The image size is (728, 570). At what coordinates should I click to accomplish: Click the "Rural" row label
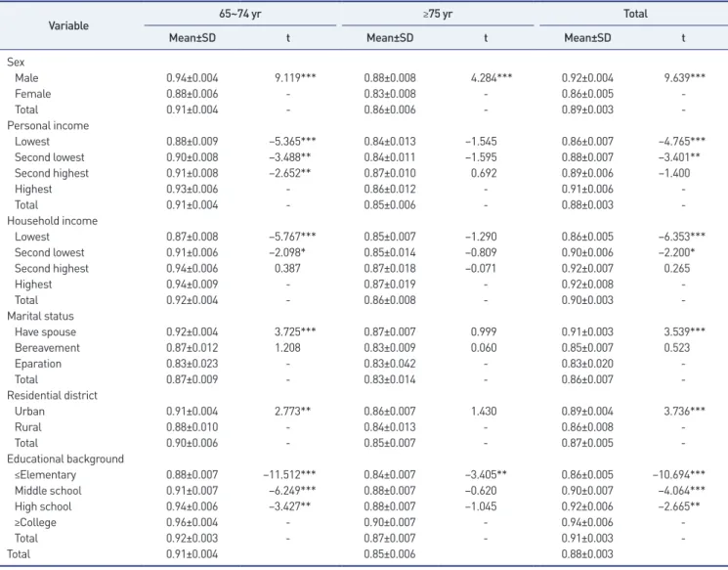click(x=28, y=427)
